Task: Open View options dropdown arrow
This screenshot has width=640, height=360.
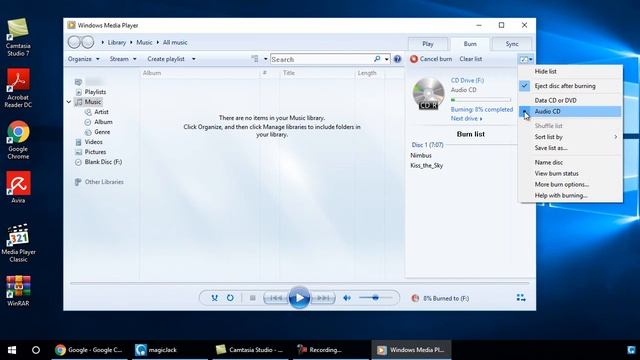Action: point(265,59)
